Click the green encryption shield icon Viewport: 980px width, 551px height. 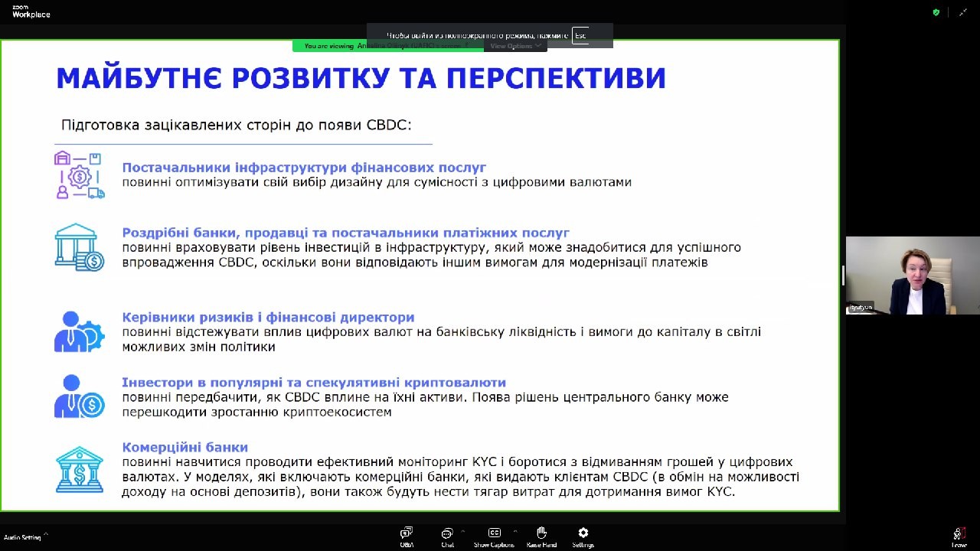936,12
